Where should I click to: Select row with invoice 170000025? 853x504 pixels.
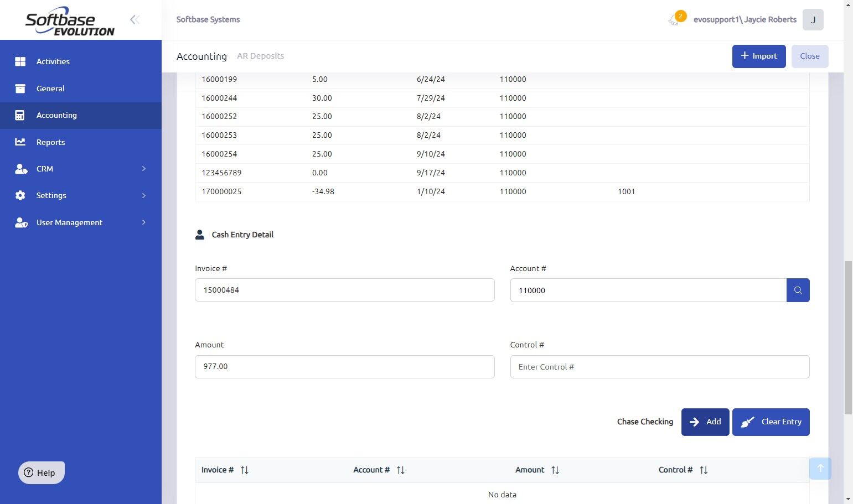click(x=502, y=192)
